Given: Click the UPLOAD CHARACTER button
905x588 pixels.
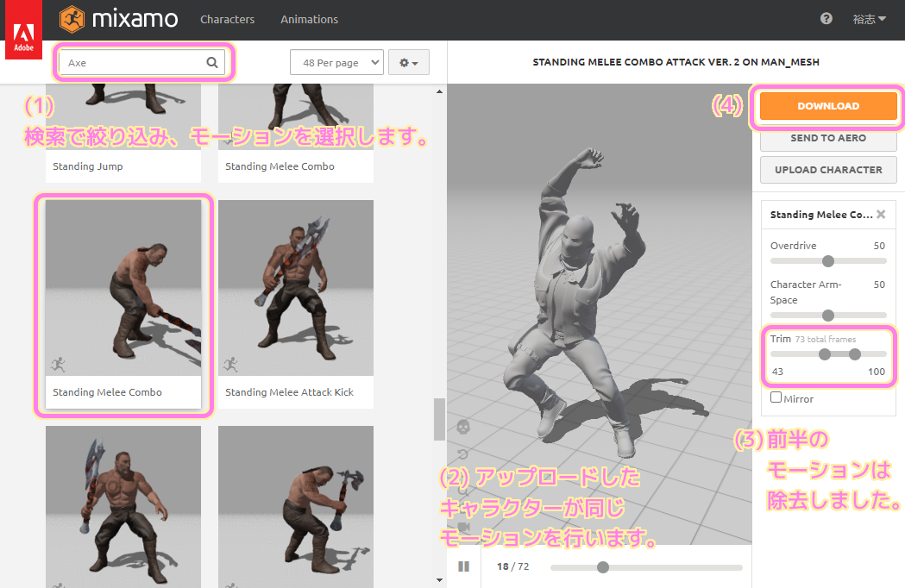Looking at the screenshot, I should click(x=826, y=170).
